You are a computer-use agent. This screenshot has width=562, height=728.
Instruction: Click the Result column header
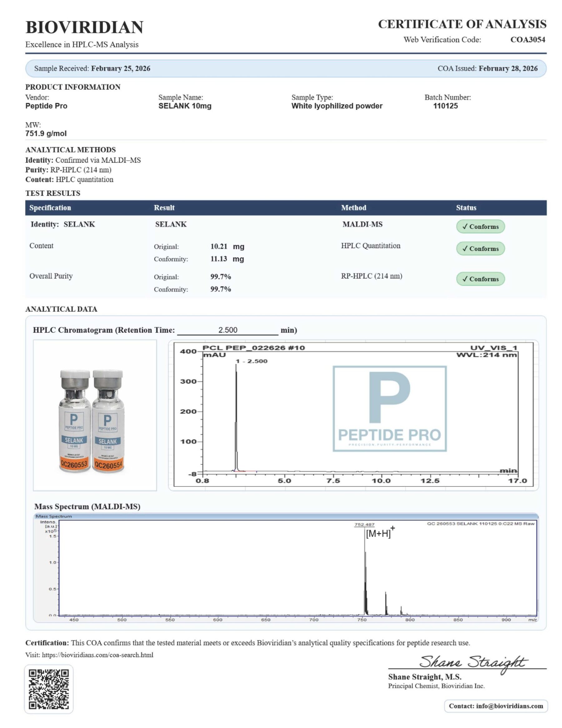click(x=164, y=208)
